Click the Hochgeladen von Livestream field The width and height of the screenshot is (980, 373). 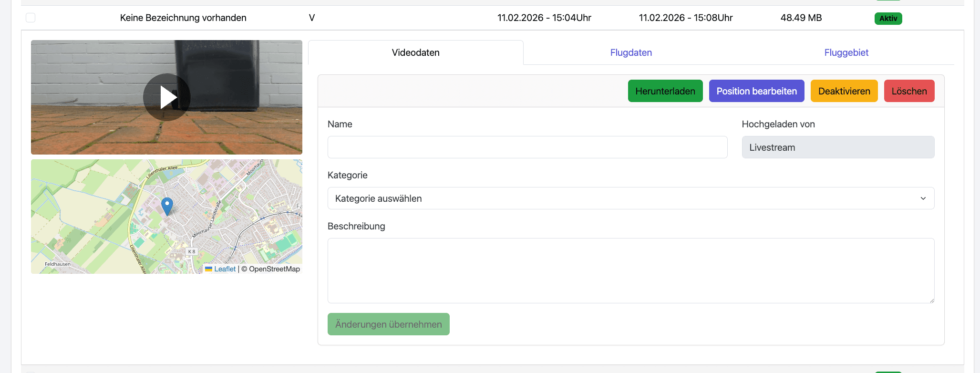[837, 147]
